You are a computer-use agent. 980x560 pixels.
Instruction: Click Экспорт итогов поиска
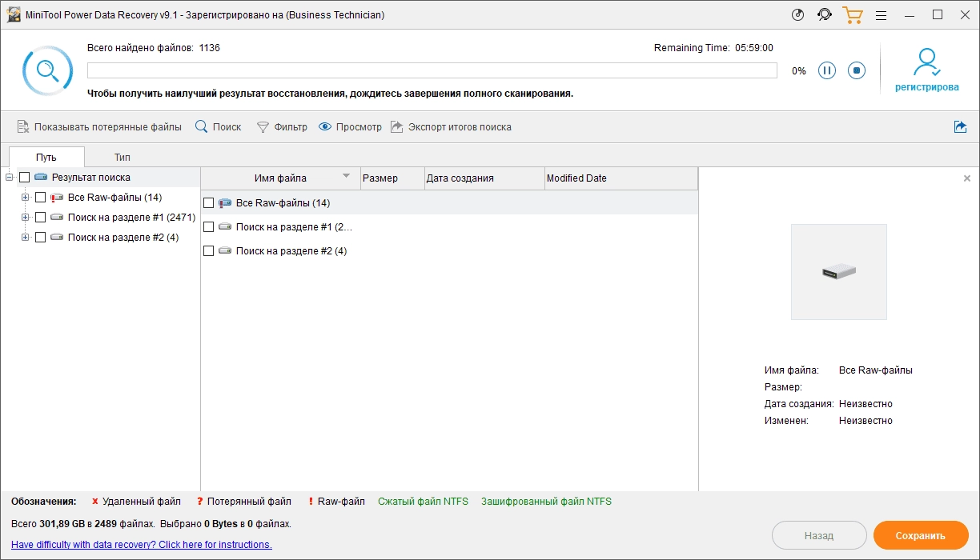coord(451,127)
